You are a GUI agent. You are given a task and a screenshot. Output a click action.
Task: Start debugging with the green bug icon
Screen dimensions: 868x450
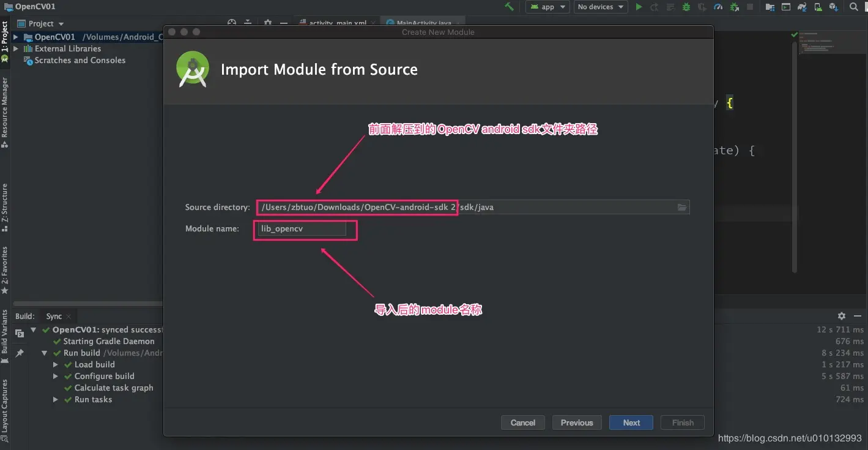686,7
